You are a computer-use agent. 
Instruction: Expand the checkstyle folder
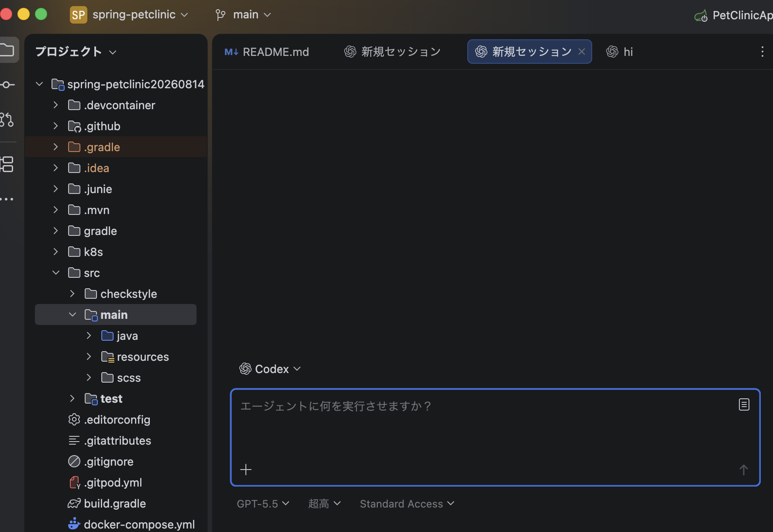coord(72,294)
